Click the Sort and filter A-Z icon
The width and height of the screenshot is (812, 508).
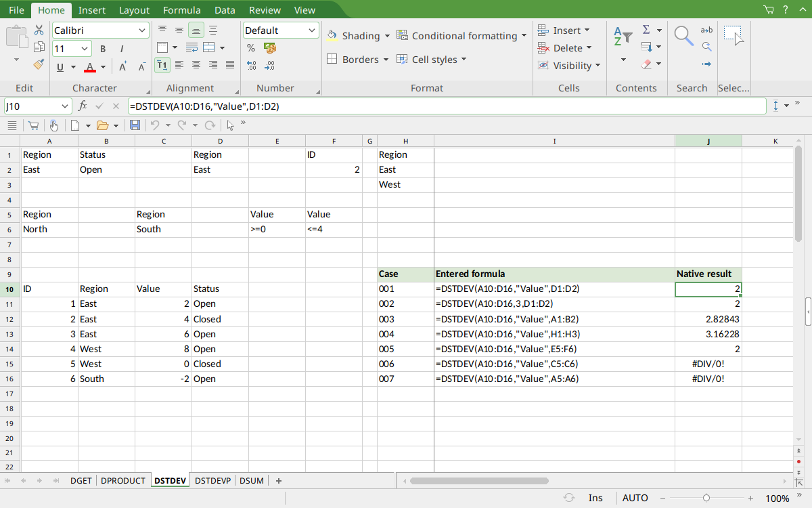click(623, 37)
